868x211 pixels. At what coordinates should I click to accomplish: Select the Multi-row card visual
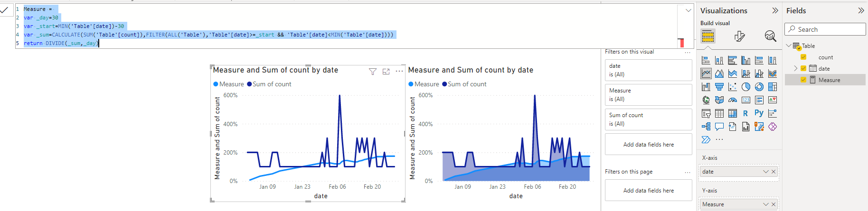click(x=759, y=100)
